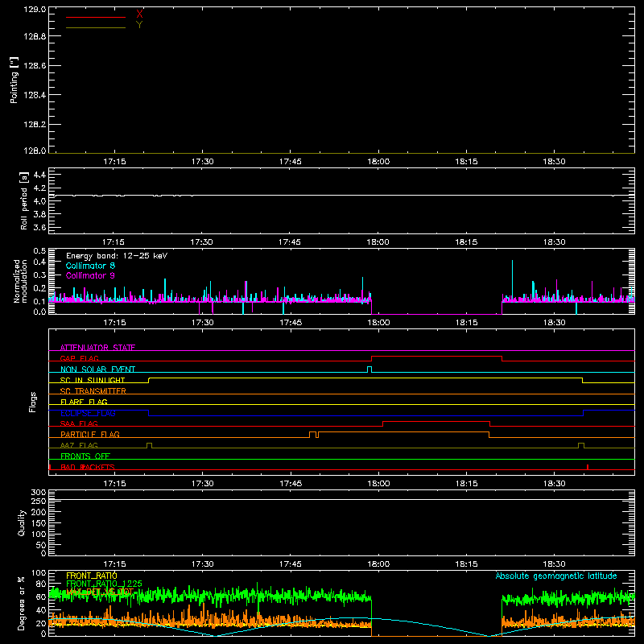644x644 pixels.
Task: Click the GAP_FLAG label
Action: tap(79, 358)
